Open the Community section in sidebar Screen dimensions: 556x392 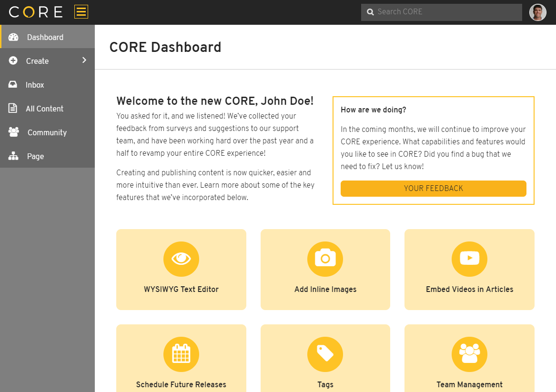[x=47, y=132]
